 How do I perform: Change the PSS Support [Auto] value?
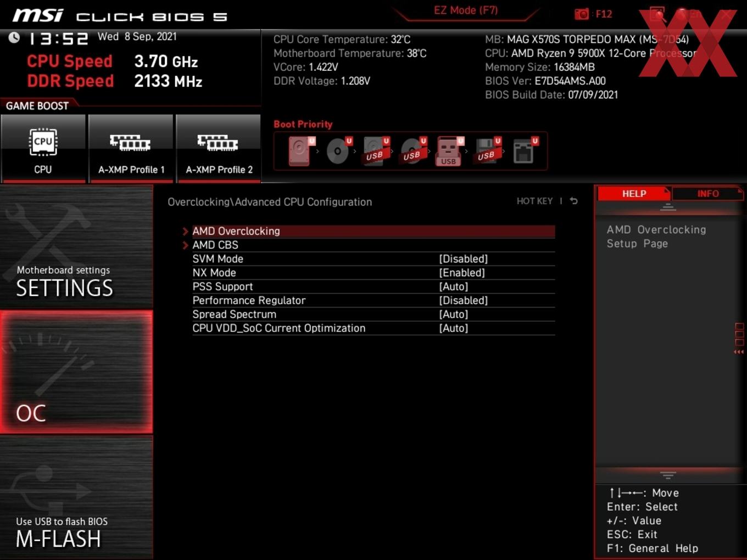click(454, 287)
